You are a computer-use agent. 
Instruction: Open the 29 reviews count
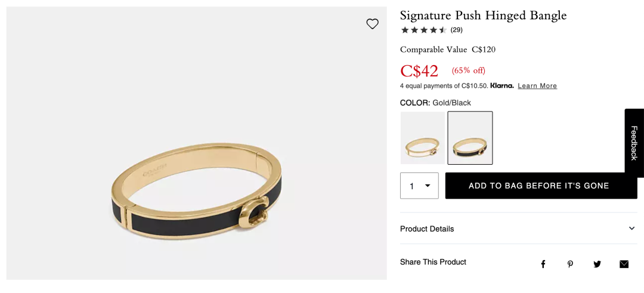click(x=456, y=30)
